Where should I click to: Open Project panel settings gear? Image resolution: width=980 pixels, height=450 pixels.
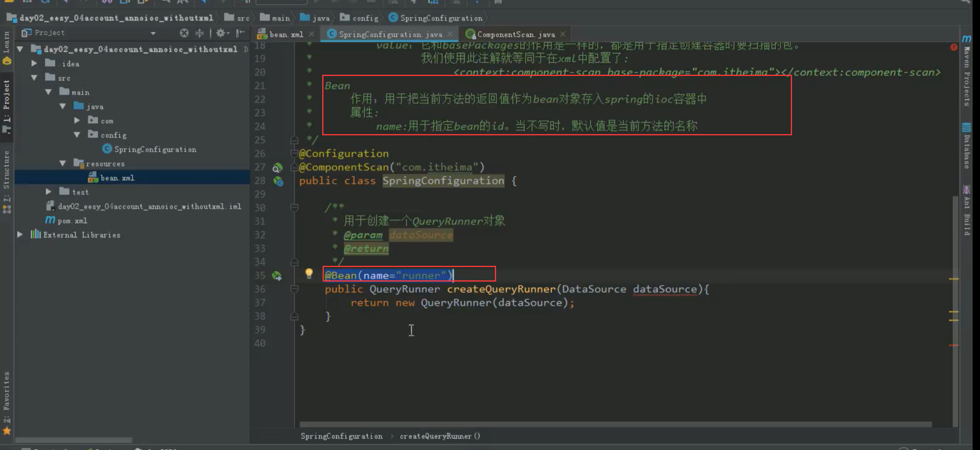click(221, 33)
